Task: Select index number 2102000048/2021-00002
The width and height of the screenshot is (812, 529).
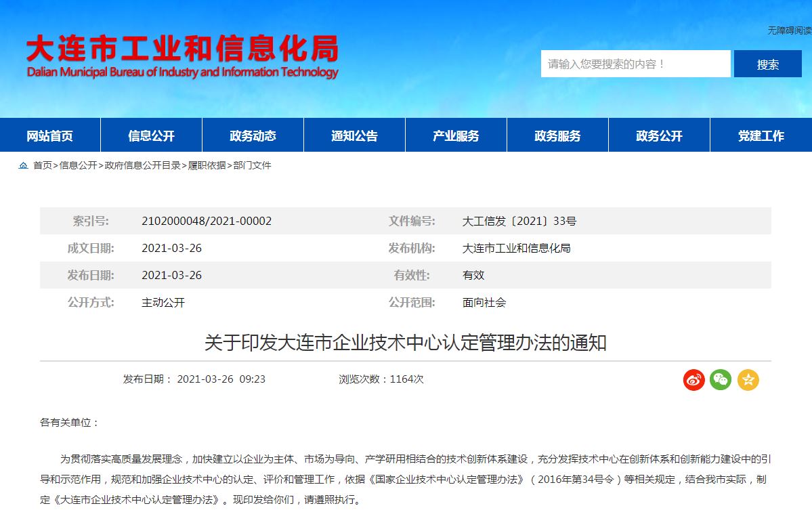Action: pos(207,221)
